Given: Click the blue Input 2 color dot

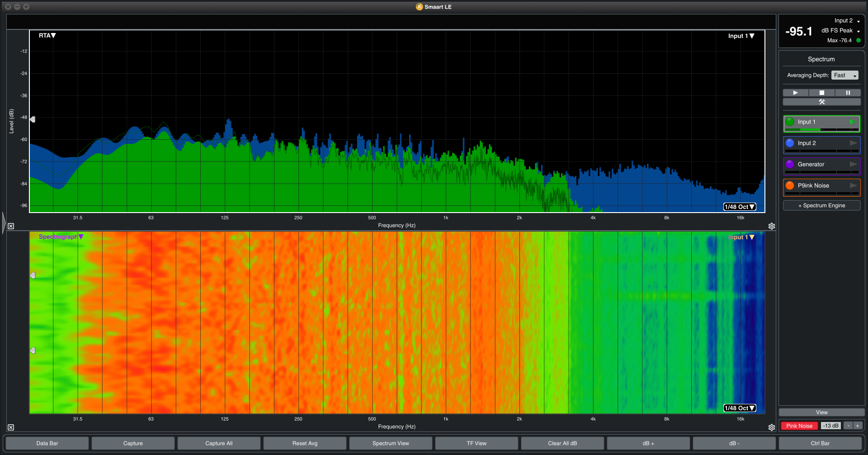Looking at the screenshot, I should click(x=790, y=143).
